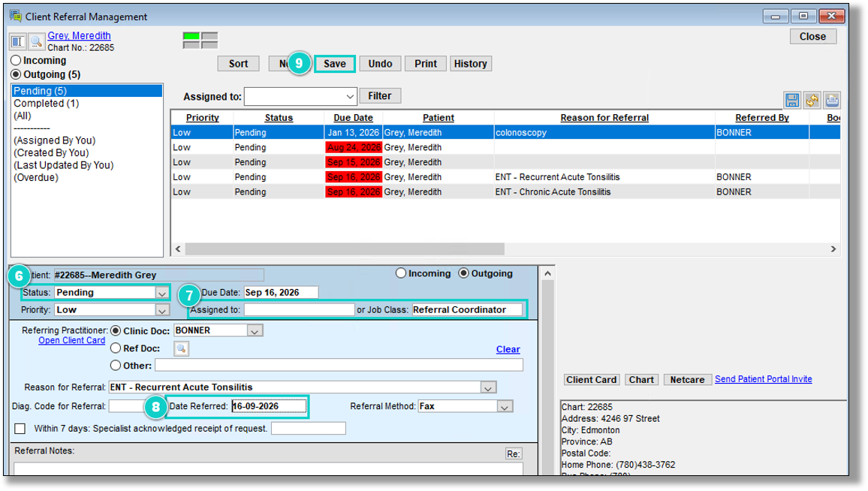The width and height of the screenshot is (868, 491).
Task: Open the Send Patient Portal Invite link
Action: tap(764, 379)
